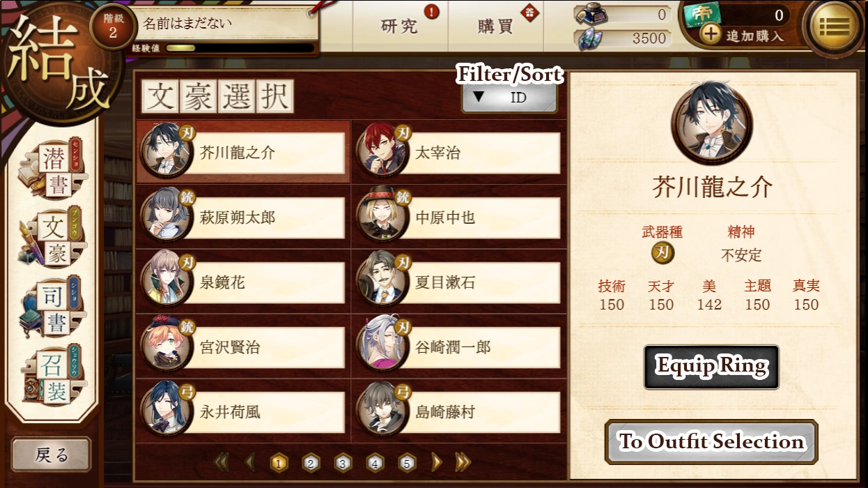Open the ID filter/sort dropdown

pyautogui.click(x=509, y=98)
